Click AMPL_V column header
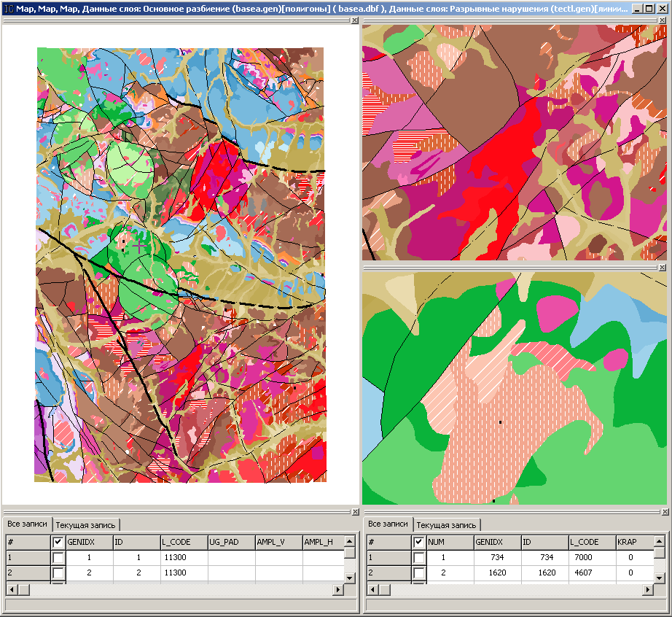This screenshot has height=617, width=672. (x=279, y=543)
